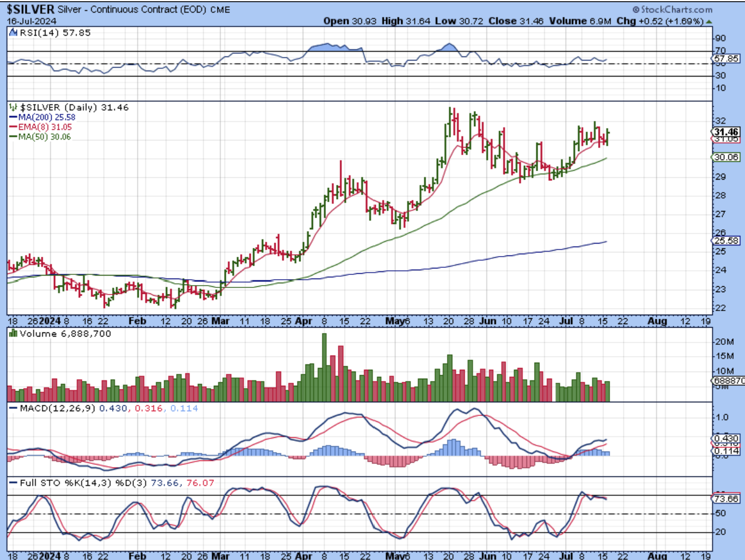Click the Volume 6.9M header value
This screenshot has height=560, width=745.
point(581,21)
